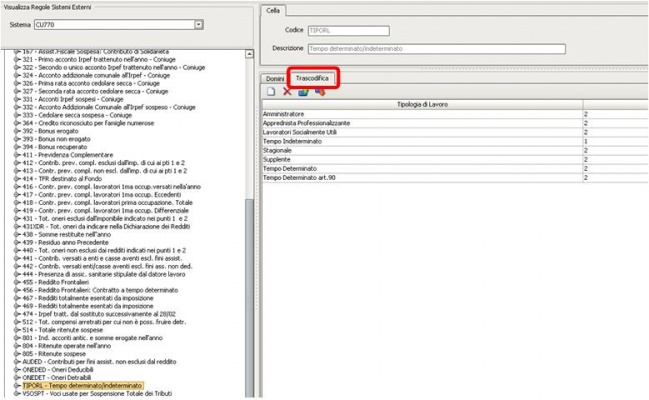
Task: Select tree item 332 Acconto Addizionale Comunale sospeso
Action: [x=109, y=107]
